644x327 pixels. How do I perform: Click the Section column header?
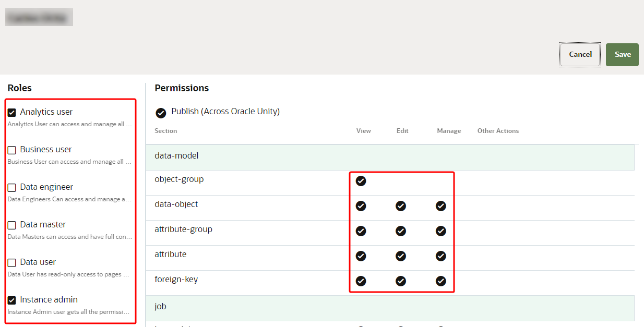tap(165, 131)
